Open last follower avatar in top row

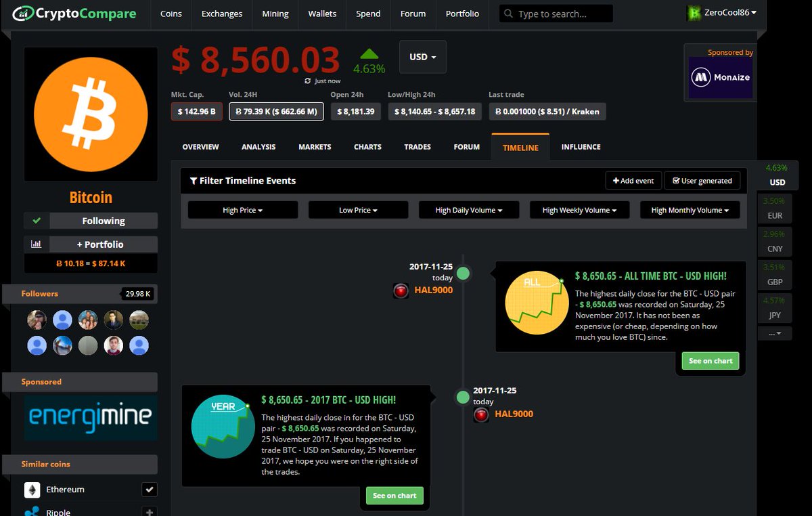[139, 320]
